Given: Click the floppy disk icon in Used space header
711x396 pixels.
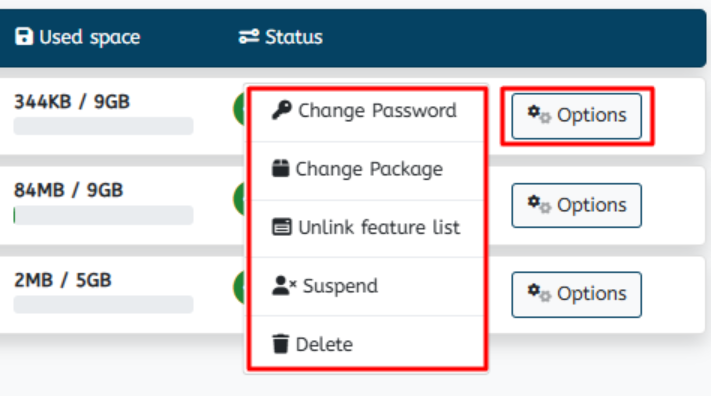Looking at the screenshot, I should [x=24, y=36].
